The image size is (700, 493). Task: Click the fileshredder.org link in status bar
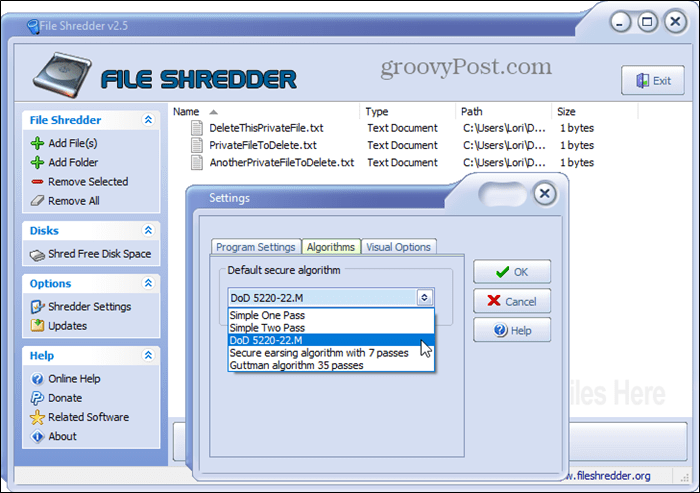(x=610, y=476)
